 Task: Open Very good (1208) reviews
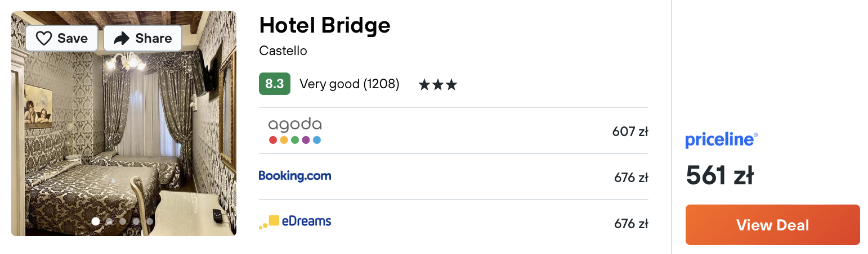click(x=350, y=84)
